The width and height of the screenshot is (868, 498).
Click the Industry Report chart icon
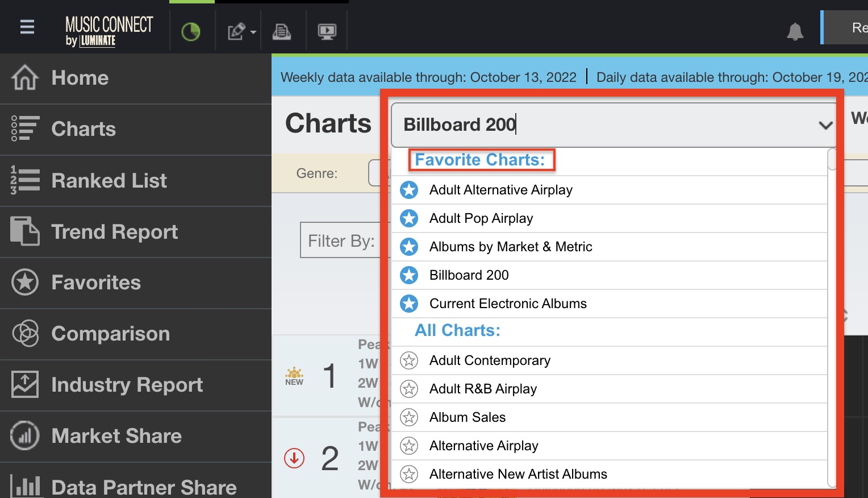click(25, 384)
